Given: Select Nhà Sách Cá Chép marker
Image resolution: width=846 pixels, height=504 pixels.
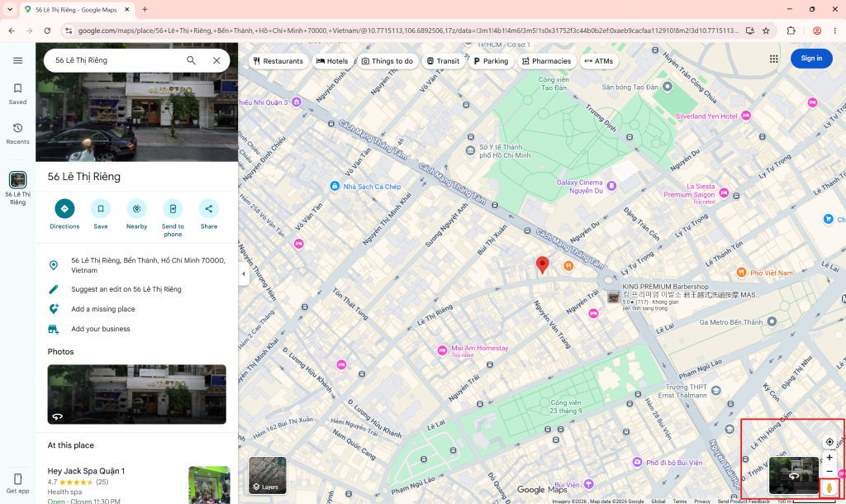Looking at the screenshot, I should (335, 186).
